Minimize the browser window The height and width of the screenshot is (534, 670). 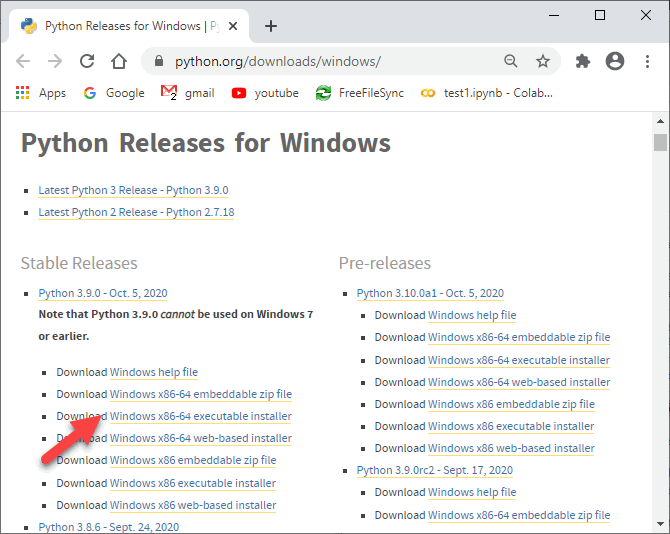pyautogui.click(x=554, y=15)
